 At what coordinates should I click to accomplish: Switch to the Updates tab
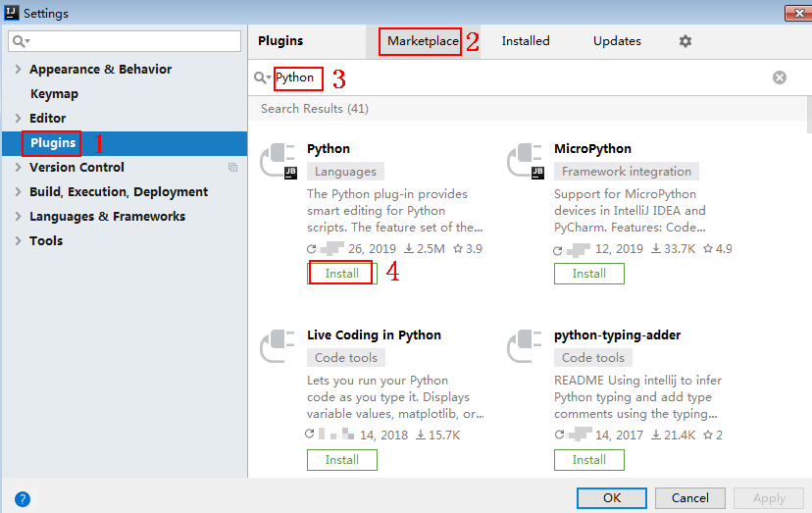pyautogui.click(x=617, y=41)
